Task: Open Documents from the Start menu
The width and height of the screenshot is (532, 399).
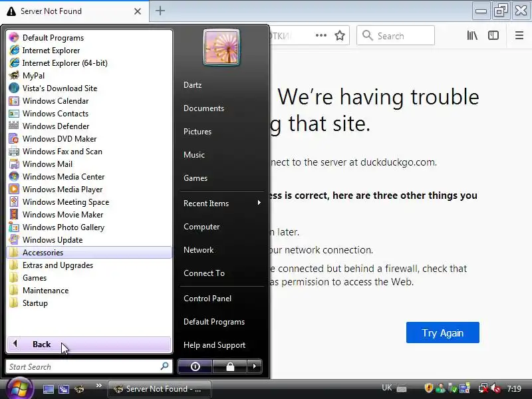Action: click(x=203, y=108)
